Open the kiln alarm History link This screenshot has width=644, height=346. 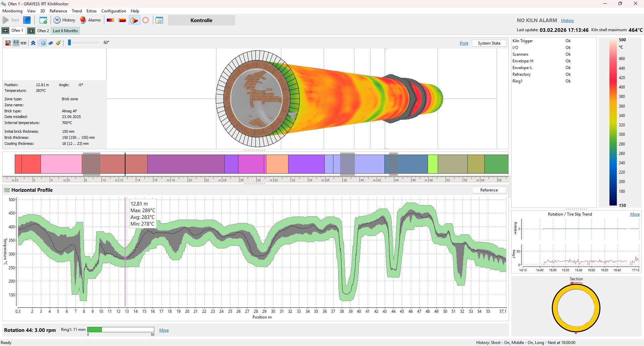567,20
